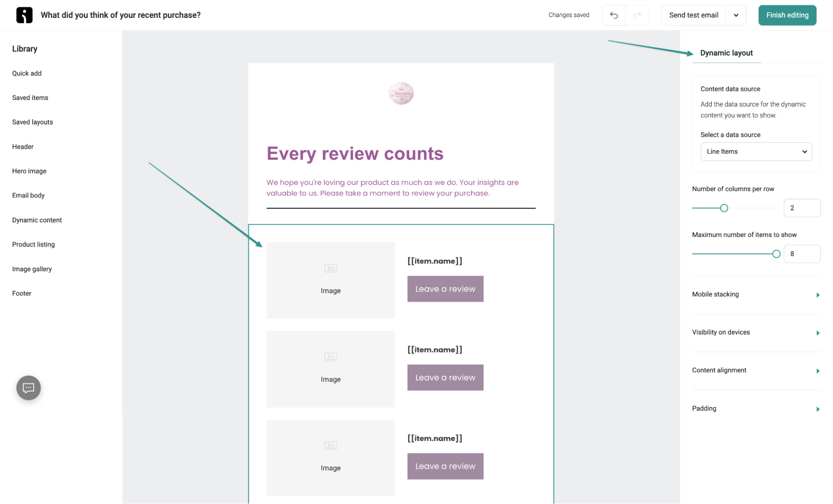Viewport: 833px width, 504px height.
Task: Expand the Content alignment section
Action: coord(756,370)
